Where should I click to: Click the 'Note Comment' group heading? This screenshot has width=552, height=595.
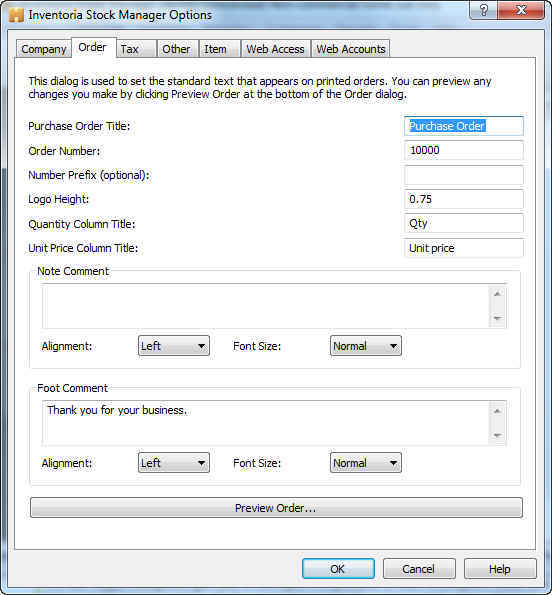point(73,271)
